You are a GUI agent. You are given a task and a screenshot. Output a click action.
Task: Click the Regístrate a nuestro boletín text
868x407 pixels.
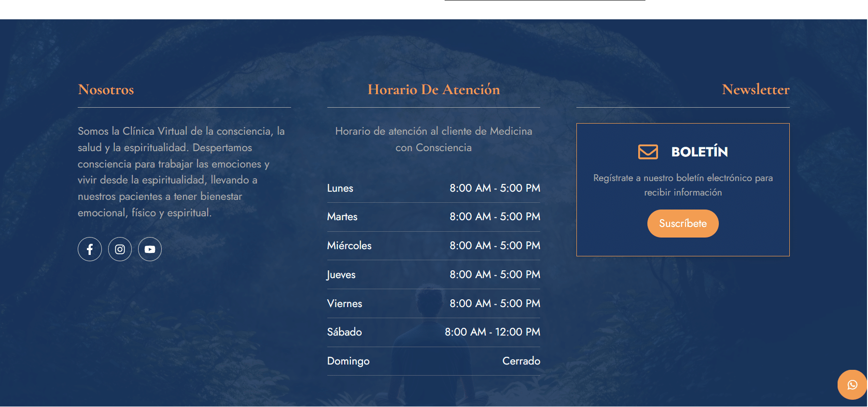[x=683, y=185]
